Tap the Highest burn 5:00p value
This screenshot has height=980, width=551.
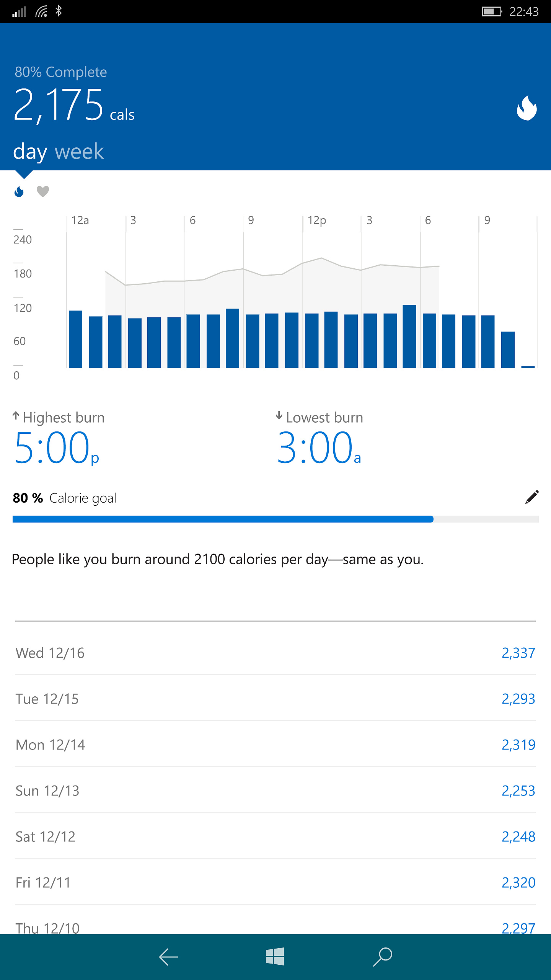tap(57, 447)
